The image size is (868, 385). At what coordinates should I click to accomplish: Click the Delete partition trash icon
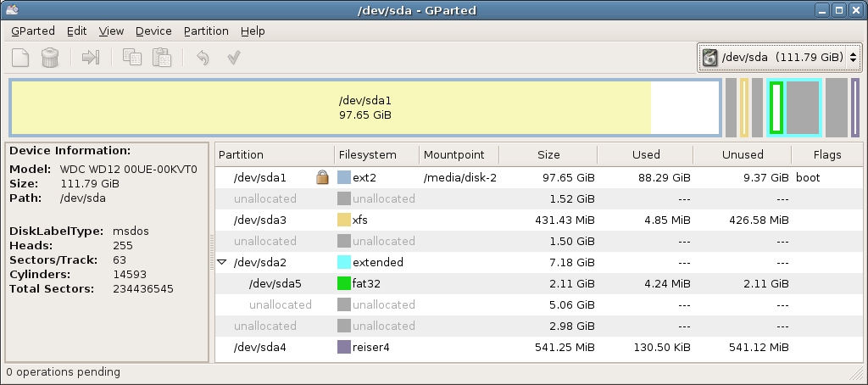tap(50, 57)
